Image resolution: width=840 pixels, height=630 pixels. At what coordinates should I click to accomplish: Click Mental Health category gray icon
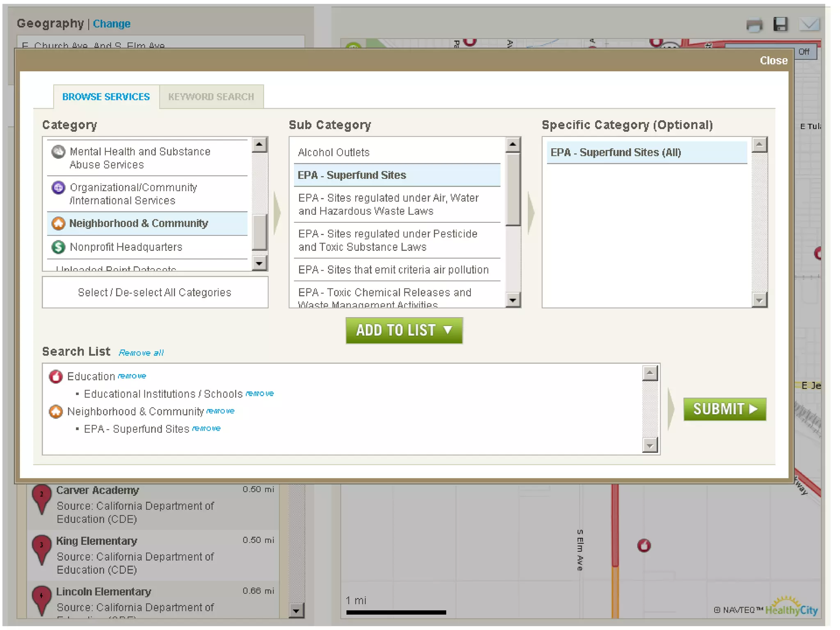(x=58, y=152)
